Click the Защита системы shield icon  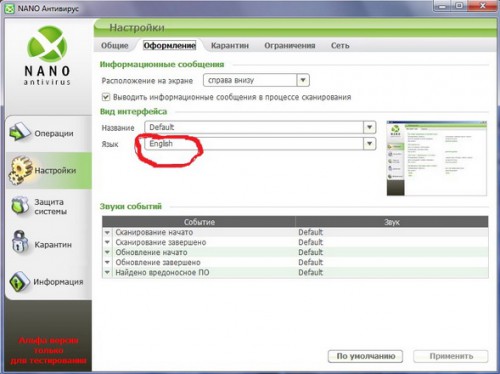point(20,206)
